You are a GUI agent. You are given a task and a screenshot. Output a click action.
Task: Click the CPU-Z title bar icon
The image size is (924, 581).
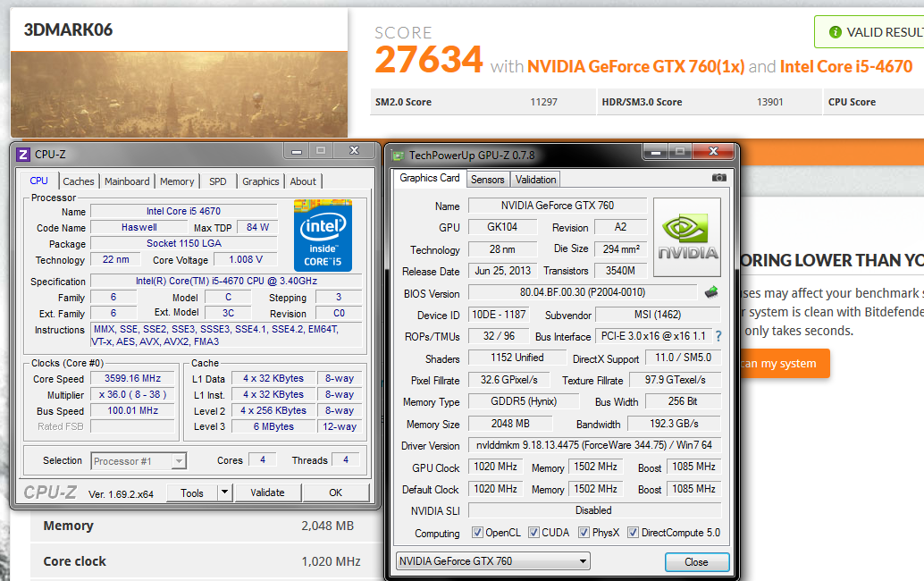[23, 155]
